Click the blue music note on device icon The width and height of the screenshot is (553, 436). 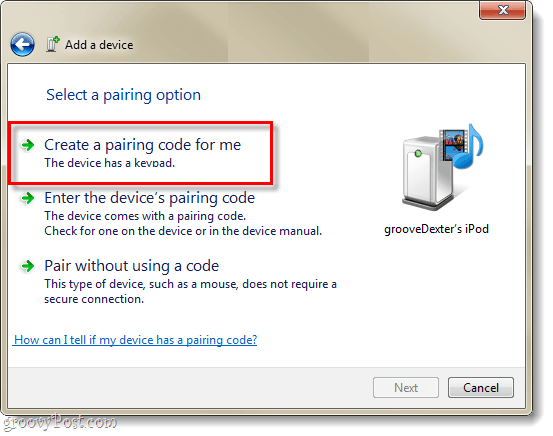click(x=472, y=146)
